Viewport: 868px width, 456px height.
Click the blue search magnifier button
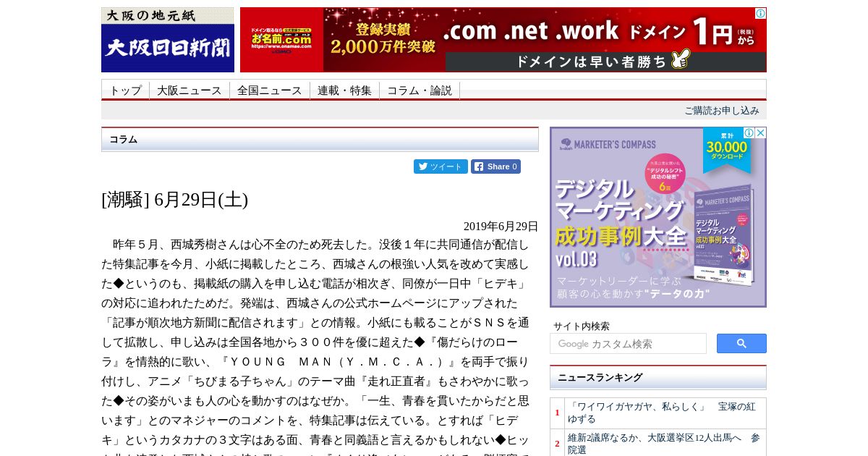741,344
